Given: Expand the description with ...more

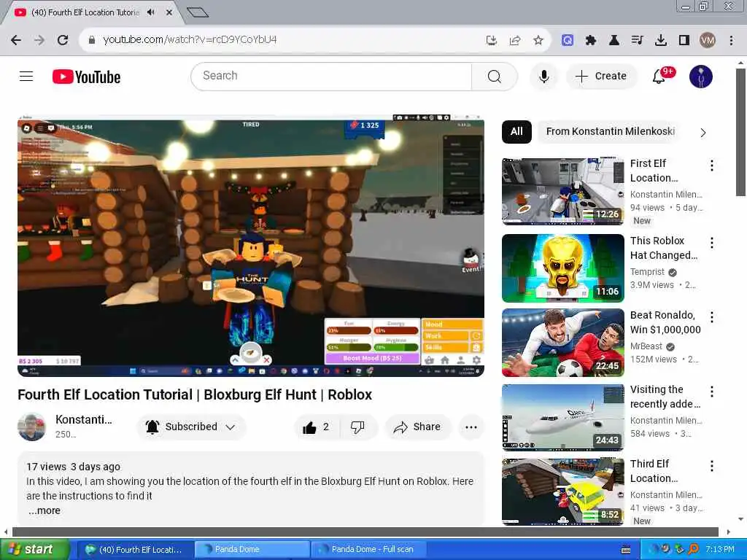Looking at the screenshot, I should pos(44,510).
